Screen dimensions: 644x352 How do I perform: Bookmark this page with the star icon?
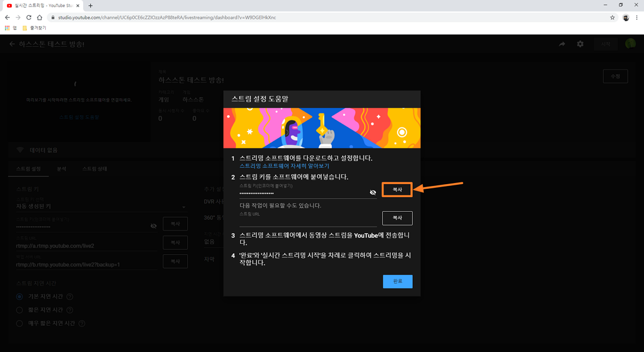point(612,18)
